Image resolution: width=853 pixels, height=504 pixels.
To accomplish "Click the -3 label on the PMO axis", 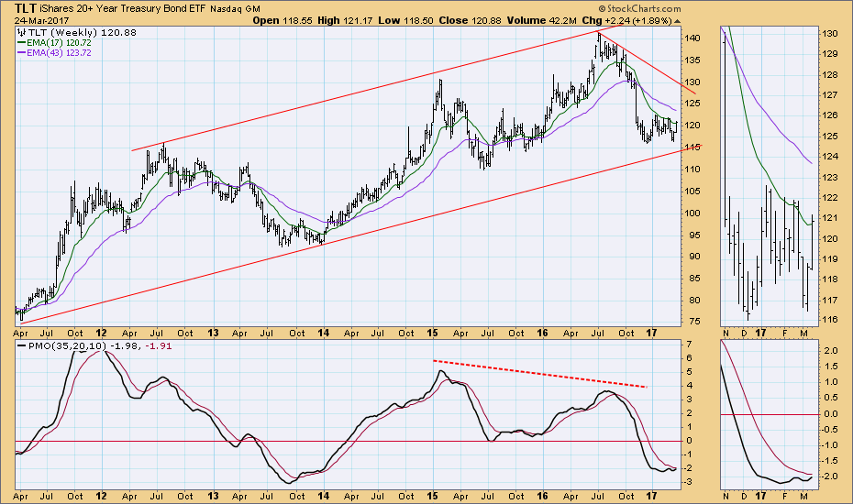I will click(688, 482).
